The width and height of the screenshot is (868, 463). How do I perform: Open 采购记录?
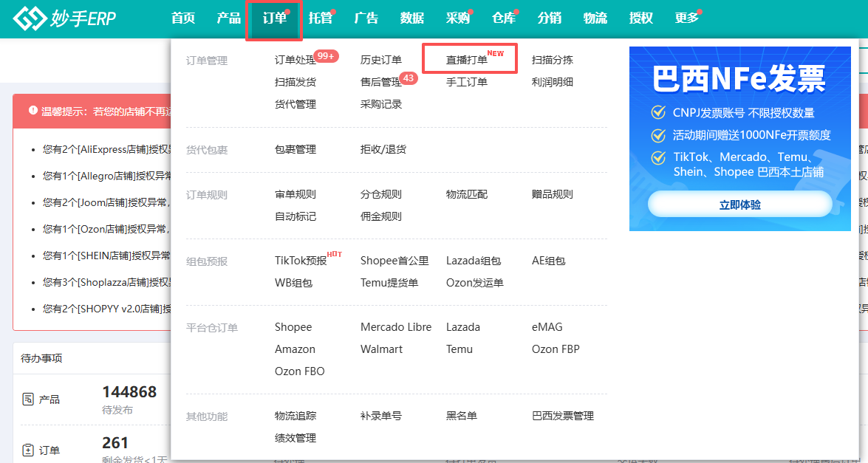coord(381,104)
